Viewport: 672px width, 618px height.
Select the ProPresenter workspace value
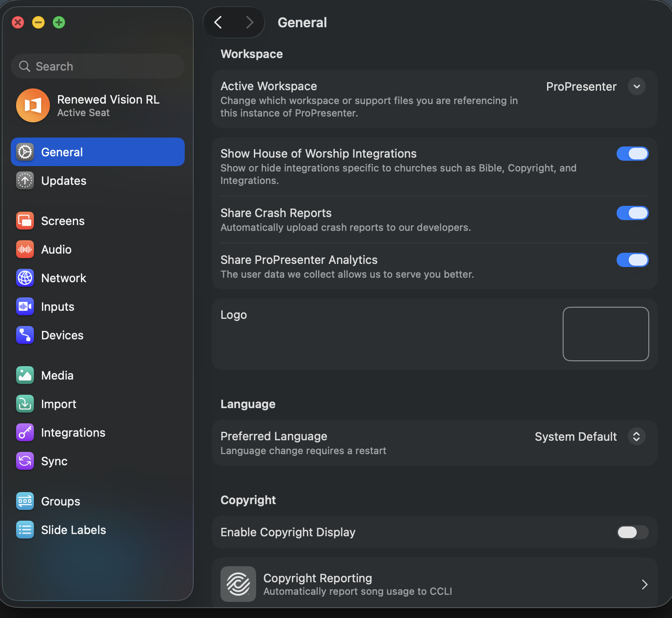581,87
